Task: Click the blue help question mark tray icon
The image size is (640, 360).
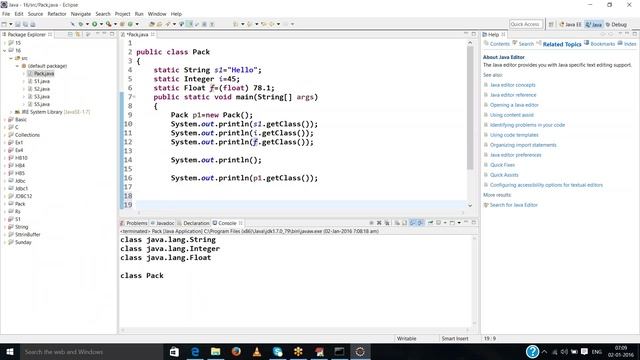Action: click(532, 351)
